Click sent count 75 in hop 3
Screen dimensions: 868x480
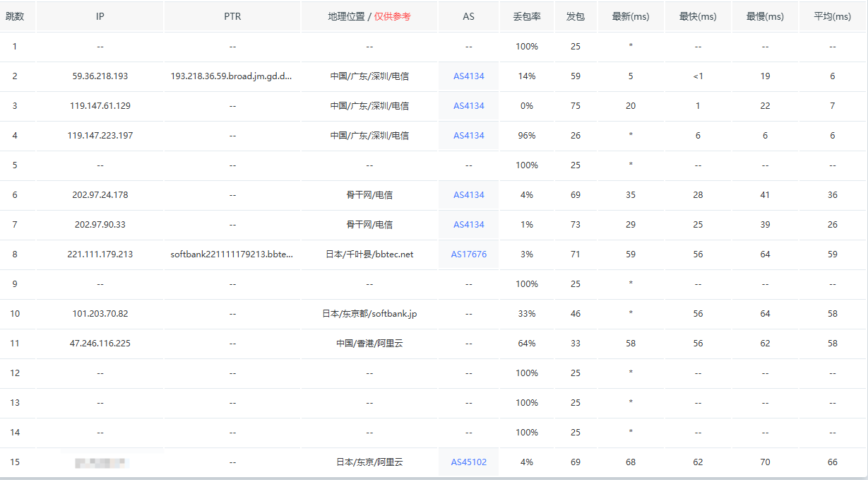coord(575,106)
